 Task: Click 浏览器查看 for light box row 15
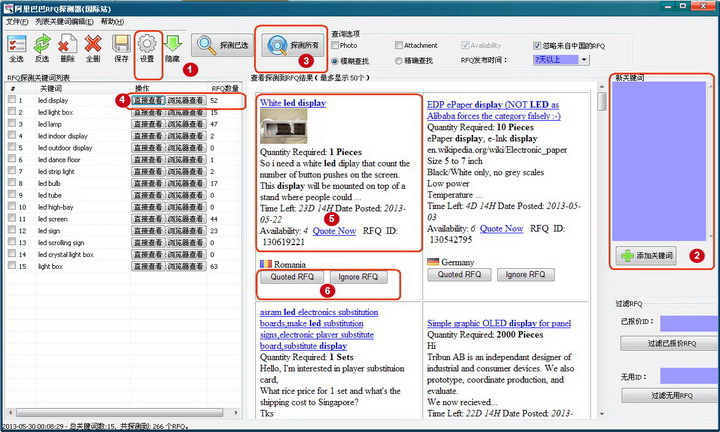186,266
